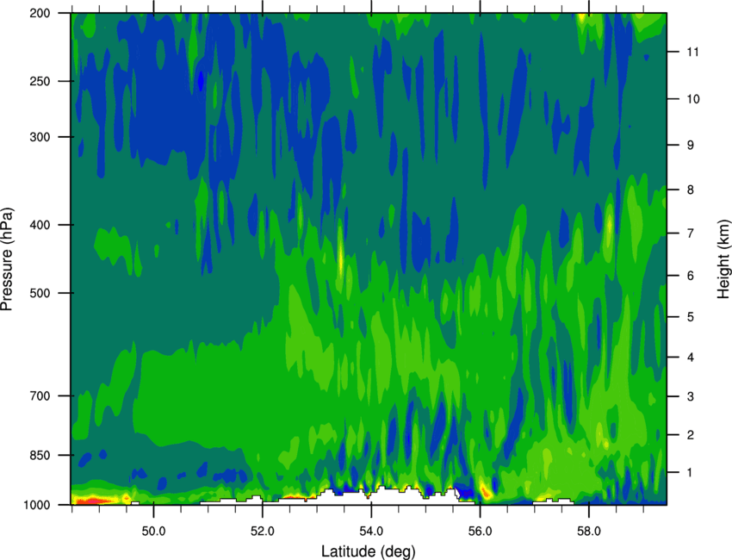Click the 10 km height label

click(693, 99)
